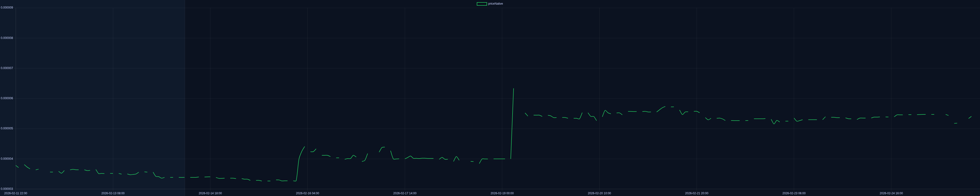This screenshot has height=196, width=980.
Task: Select the 2026-02-23 06:00 x-axis label
Action: coord(794,193)
